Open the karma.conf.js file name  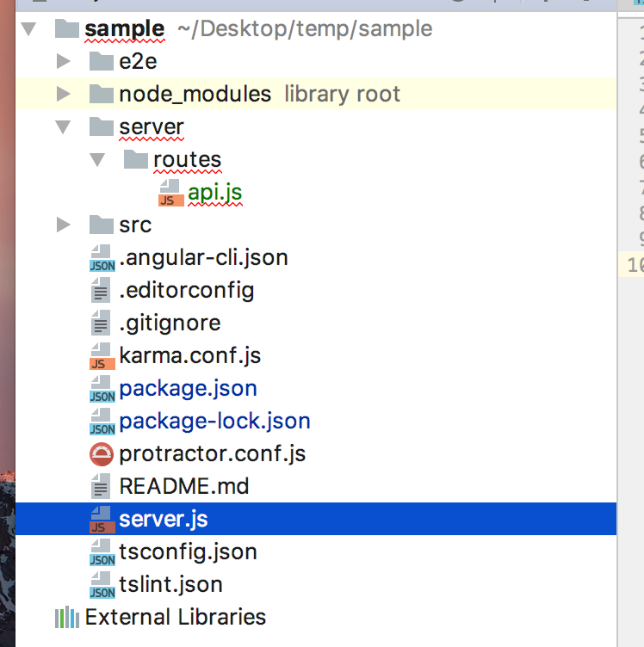[x=190, y=355]
